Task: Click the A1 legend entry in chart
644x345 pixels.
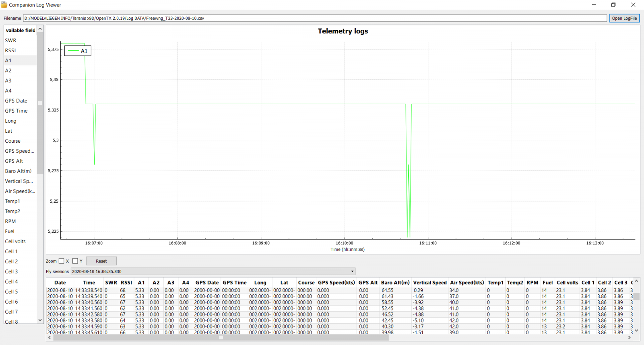Action: [78, 51]
